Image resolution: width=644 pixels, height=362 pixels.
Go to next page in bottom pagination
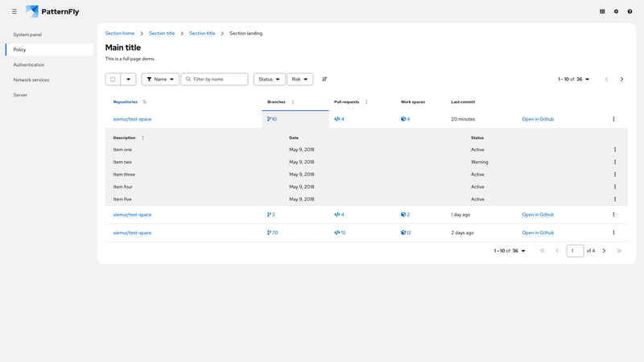(x=604, y=251)
